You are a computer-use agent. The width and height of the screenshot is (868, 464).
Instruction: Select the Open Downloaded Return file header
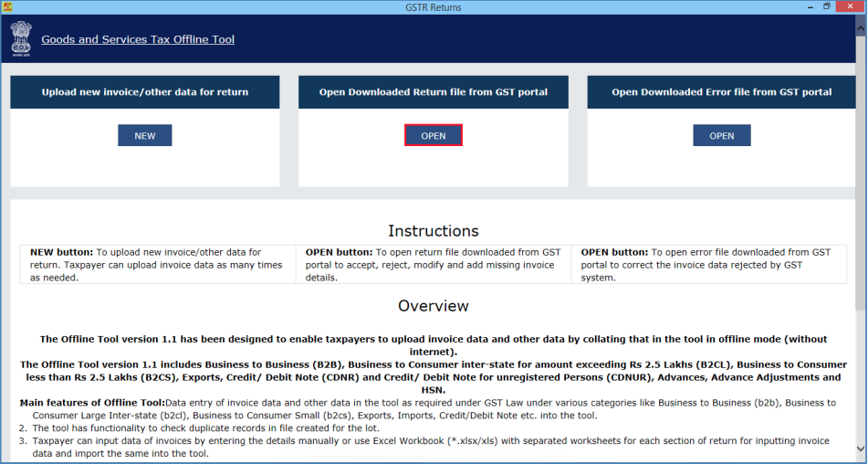tap(434, 92)
